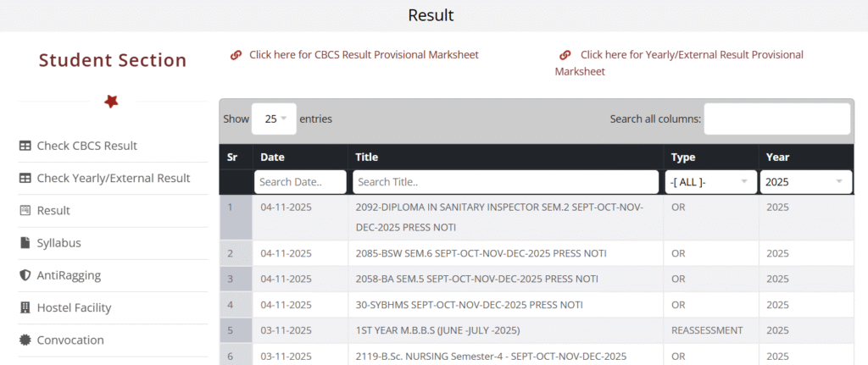This screenshot has height=365, width=868.
Task: Click into the Search Date filter box
Action: pyautogui.click(x=300, y=182)
